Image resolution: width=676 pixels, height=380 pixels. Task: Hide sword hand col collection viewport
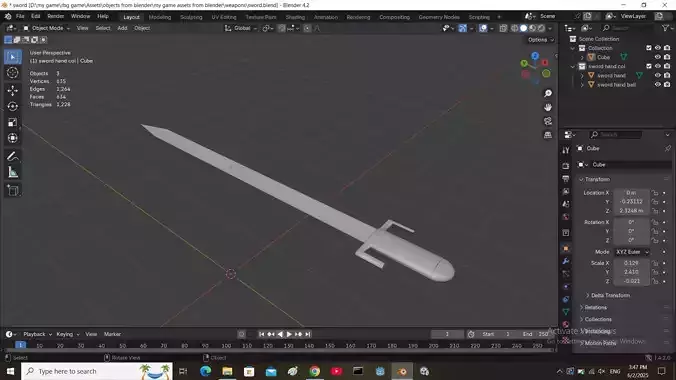[x=657, y=66]
